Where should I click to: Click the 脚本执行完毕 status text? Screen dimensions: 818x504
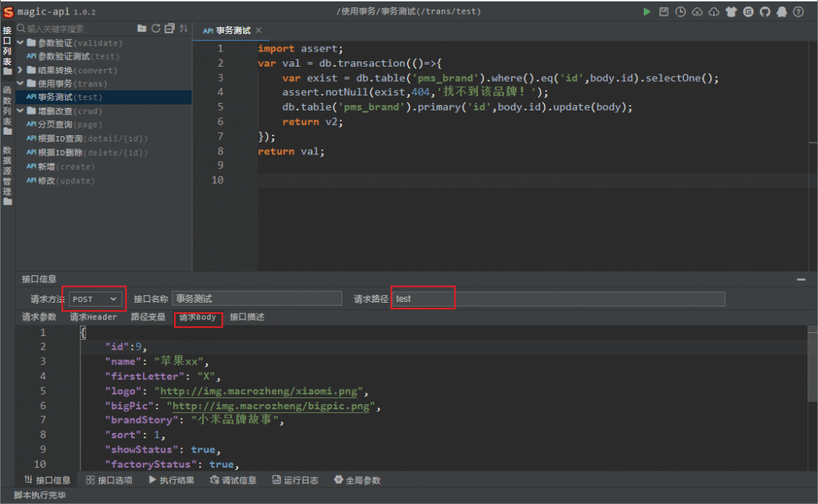coord(39,495)
